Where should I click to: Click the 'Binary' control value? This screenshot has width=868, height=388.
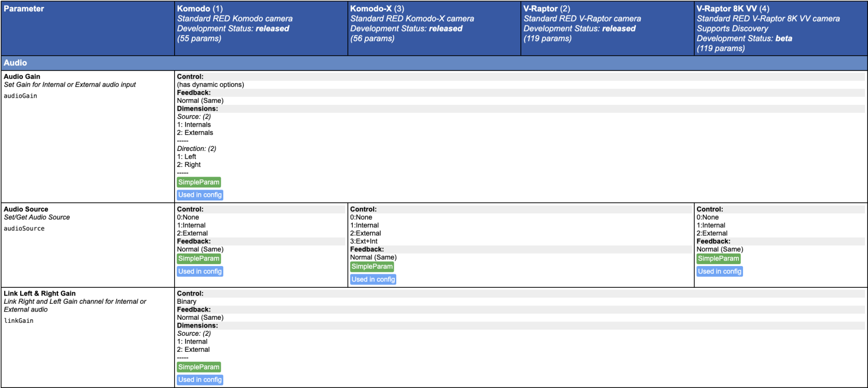click(187, 302)
